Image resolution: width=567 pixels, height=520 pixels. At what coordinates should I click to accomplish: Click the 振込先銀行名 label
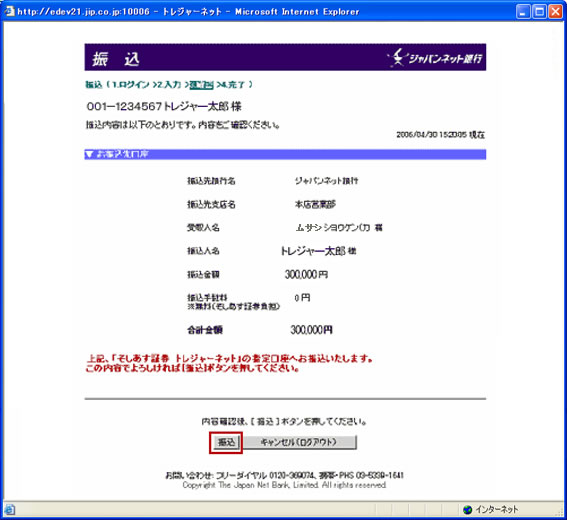(211, 181)
